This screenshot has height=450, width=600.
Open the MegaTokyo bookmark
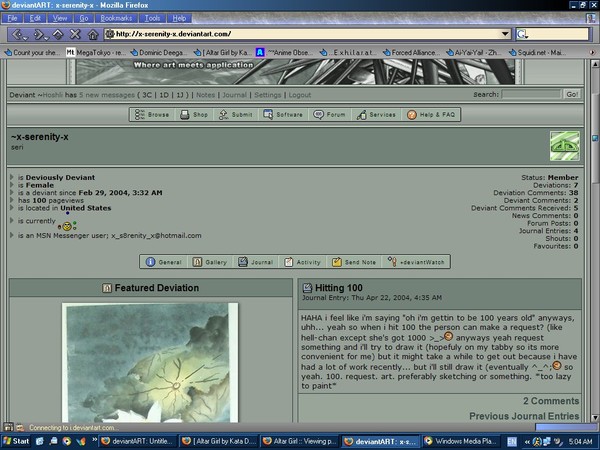[96, 52]
